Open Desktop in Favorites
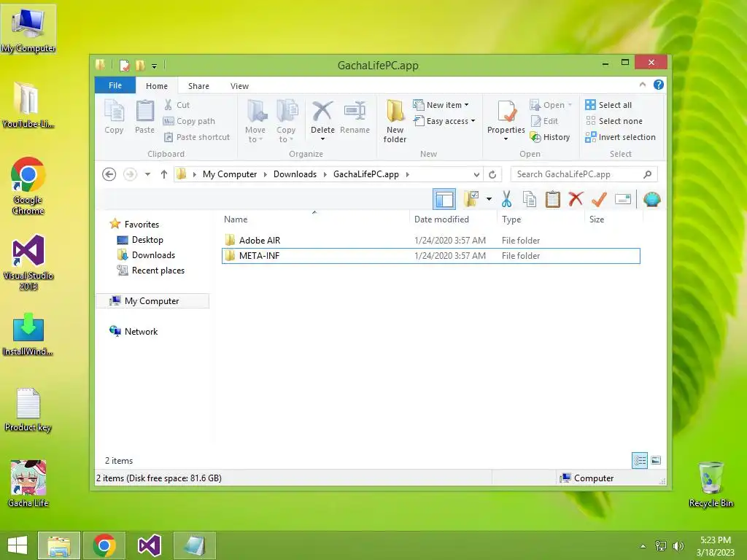Viewport: 747px width, 560px height. tap(140, 240)
